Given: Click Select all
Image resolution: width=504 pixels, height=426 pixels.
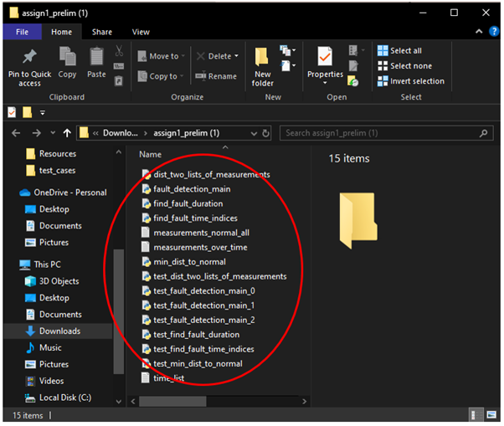Looking at the screenshot, I should click(x=399, y=51).
